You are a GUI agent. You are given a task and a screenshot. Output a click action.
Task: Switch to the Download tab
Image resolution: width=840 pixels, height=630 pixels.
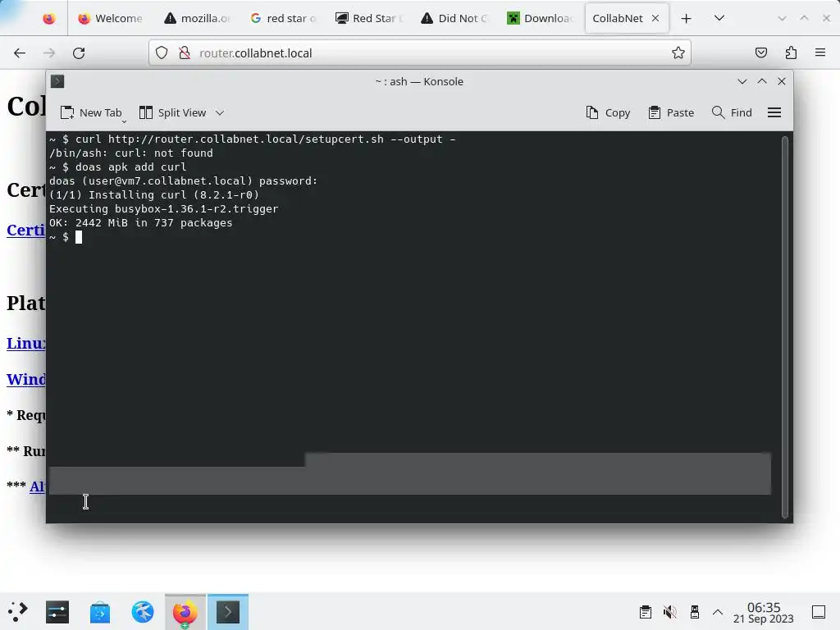point(541,18)
